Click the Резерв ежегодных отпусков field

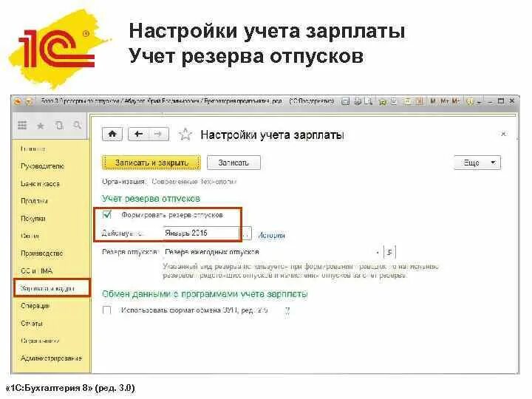point(268,252)
